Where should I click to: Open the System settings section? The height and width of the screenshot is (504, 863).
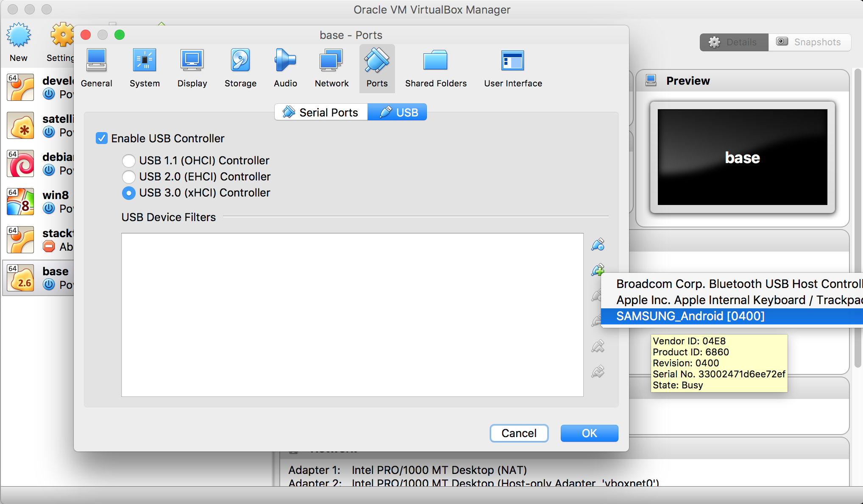tap(145, 68)
